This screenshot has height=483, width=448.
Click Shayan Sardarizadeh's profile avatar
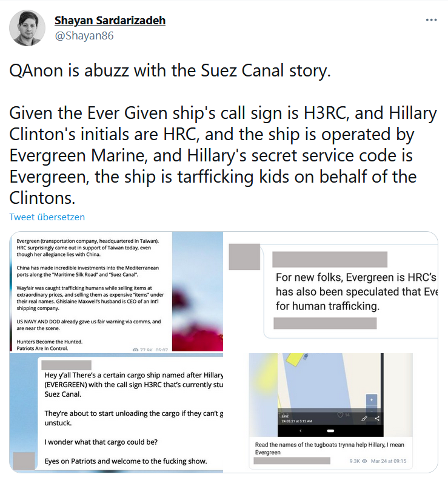point(27,28)
